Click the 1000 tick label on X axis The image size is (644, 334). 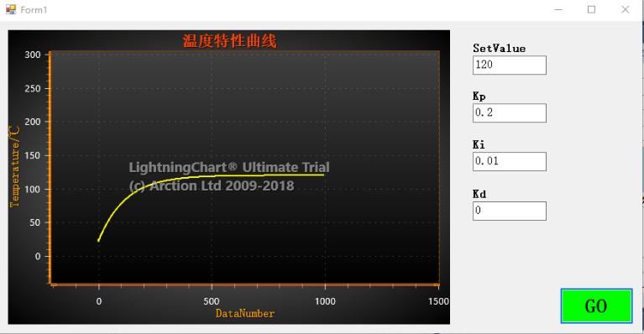(325, 301)
